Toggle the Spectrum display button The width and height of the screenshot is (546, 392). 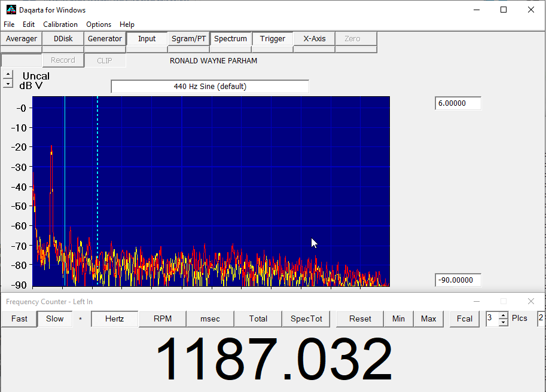click(230, 39)
